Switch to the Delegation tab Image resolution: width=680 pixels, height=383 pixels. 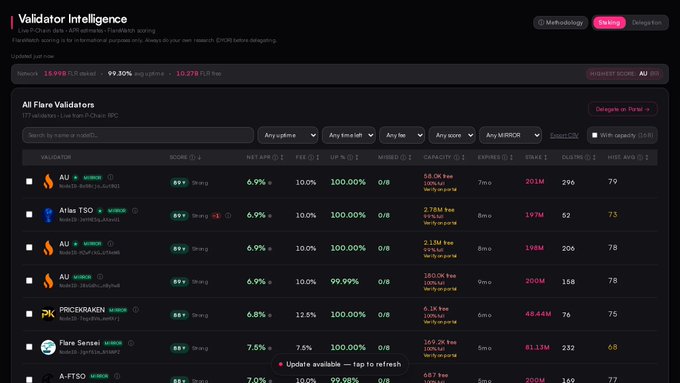coord(647,23)
